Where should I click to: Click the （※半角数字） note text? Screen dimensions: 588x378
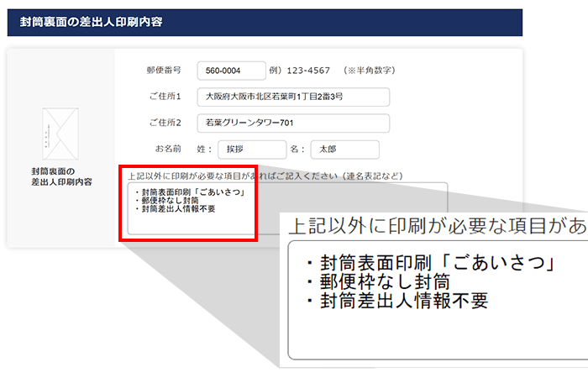[369, 71]
